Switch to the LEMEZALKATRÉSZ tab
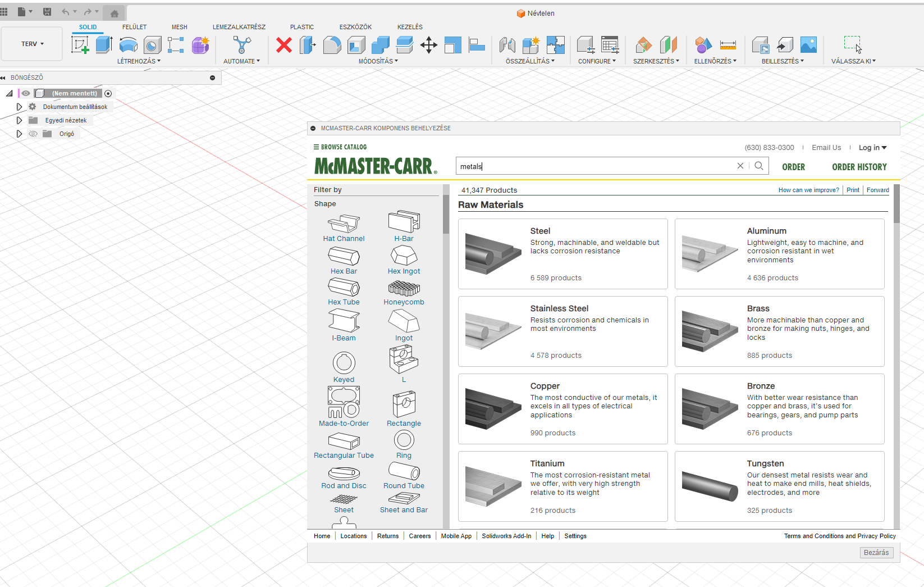This screenshot has width=924, height=587. (239, 27)
